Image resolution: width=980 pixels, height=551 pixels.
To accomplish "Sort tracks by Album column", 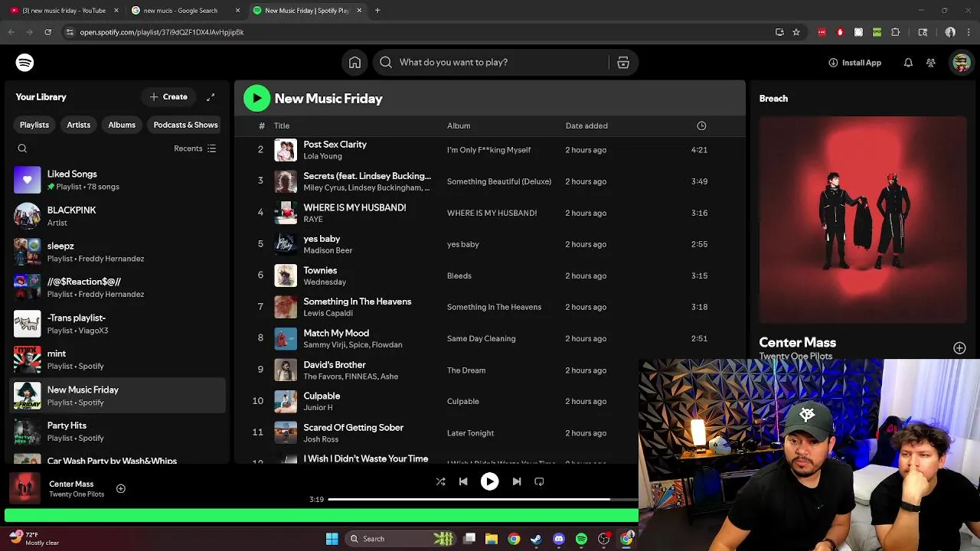I will click(459, 126).
